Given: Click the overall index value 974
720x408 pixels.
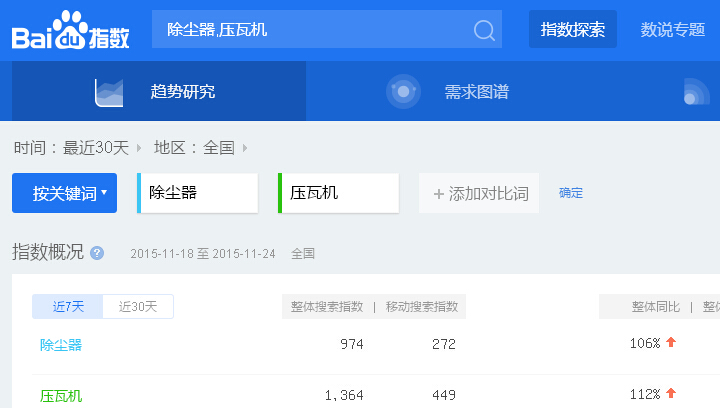Looking at the screenshot, I should (x=352, y=344).
